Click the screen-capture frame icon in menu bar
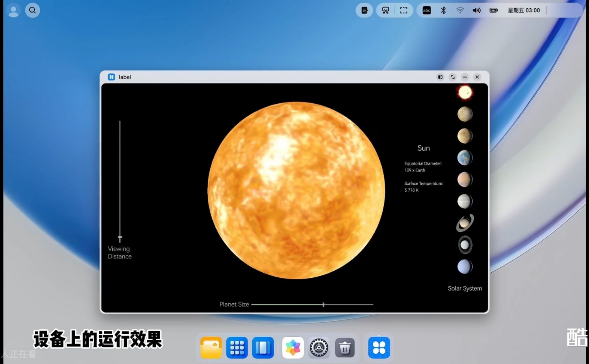Viewport: 589px width, 364px height. click(x=404, y=10)
